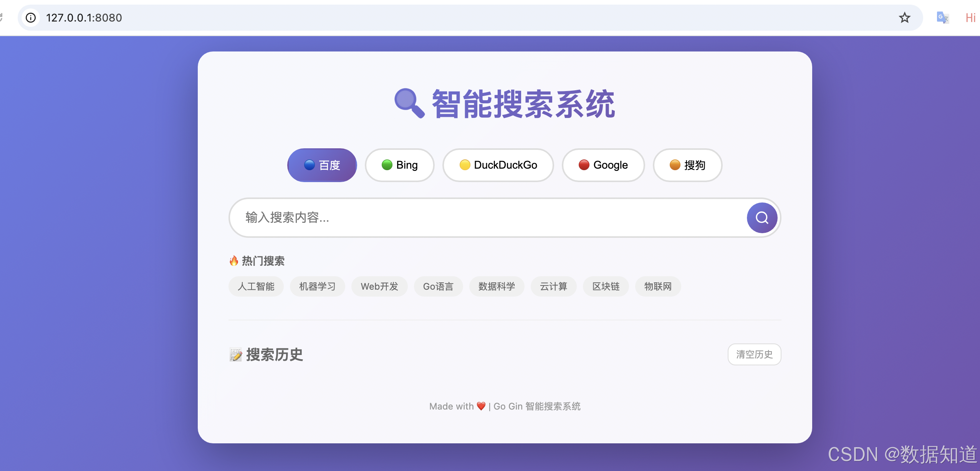This screenshot has width=980, height=471.
Task: Click the magnifier search button
Action: click(761, 217)
